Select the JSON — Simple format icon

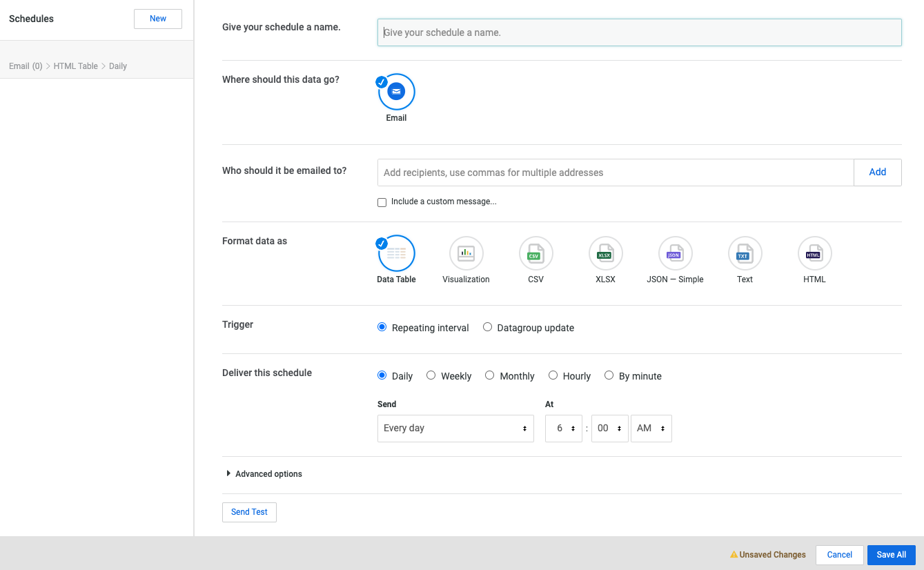(x=675, y=253)
